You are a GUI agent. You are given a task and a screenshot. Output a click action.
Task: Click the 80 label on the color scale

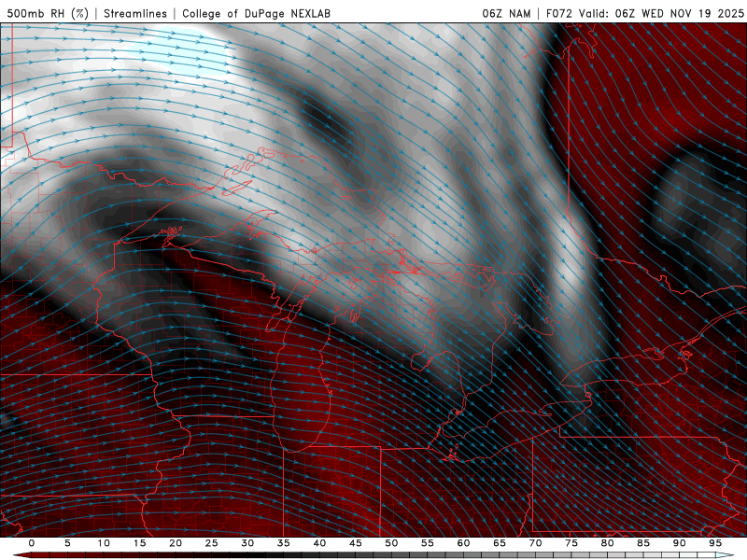(x=607, y=543)
